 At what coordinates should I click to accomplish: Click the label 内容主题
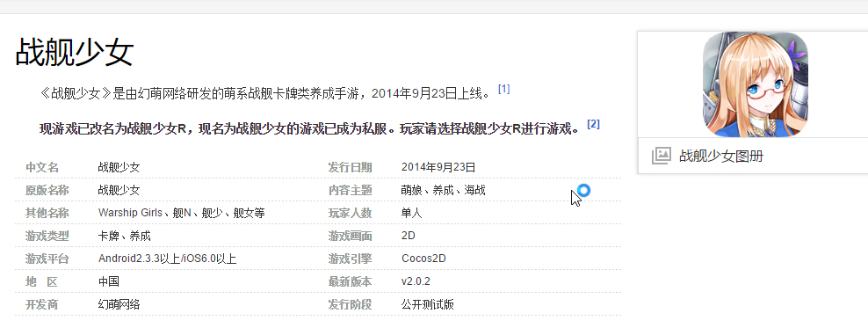click(350, 190)
